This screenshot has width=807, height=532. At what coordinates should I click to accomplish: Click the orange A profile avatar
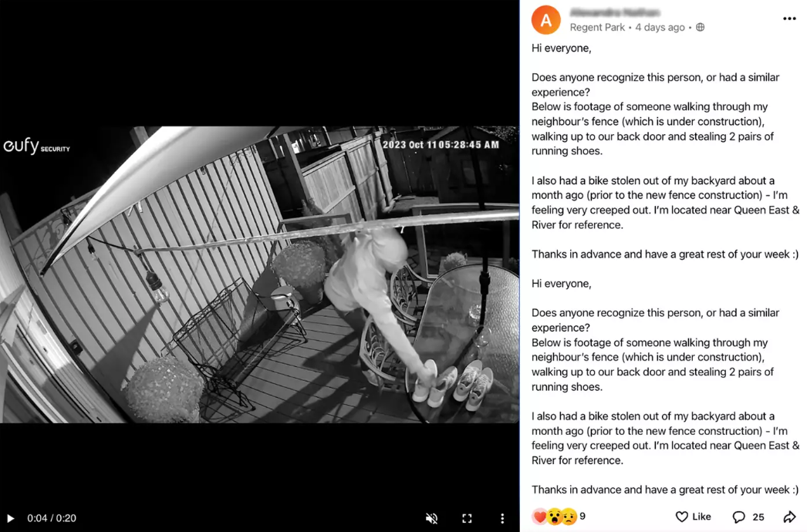point(545,20)
